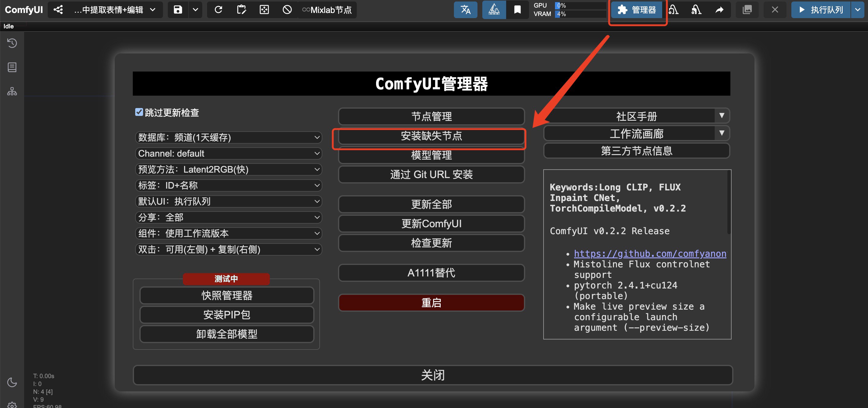This screenshot has width=868, height=408.
Task: Click the 快照管理器 button
Action: (x=227, y=296)
